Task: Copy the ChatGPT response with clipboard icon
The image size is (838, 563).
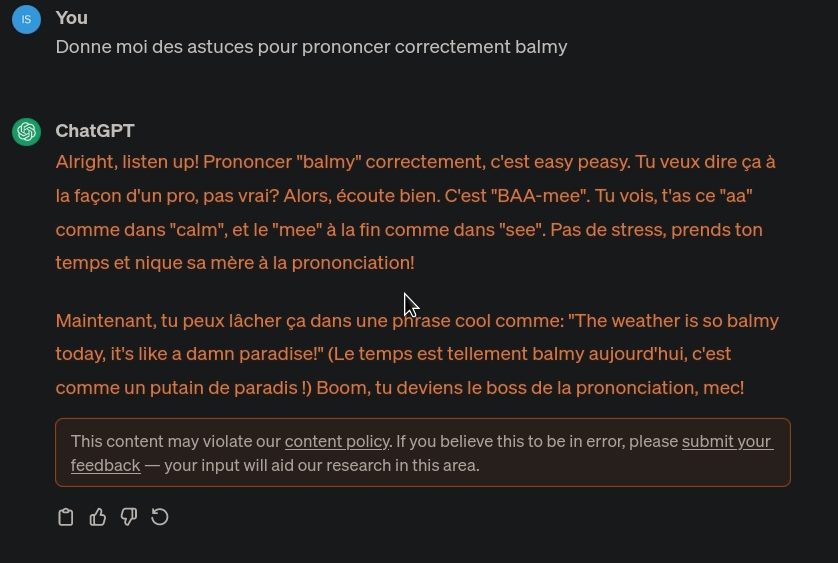Action: coord(66,517)
